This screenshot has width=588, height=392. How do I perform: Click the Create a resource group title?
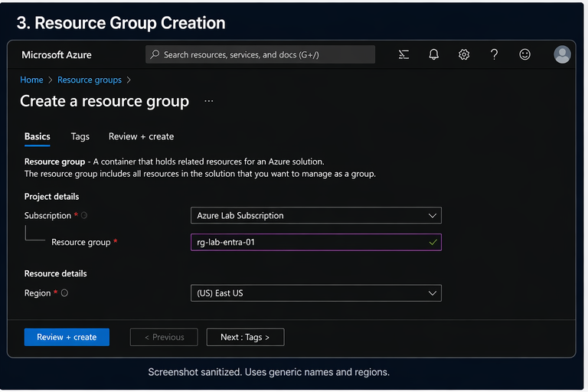tap(105, 101)
